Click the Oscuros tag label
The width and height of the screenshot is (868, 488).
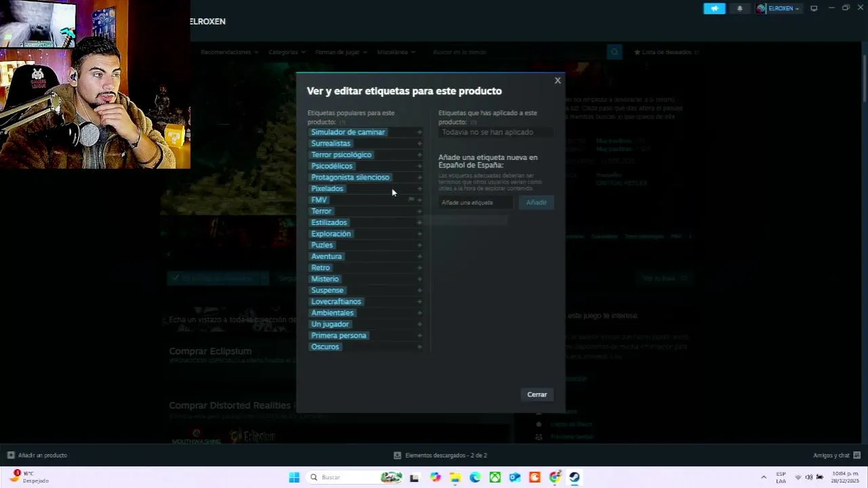325,347
